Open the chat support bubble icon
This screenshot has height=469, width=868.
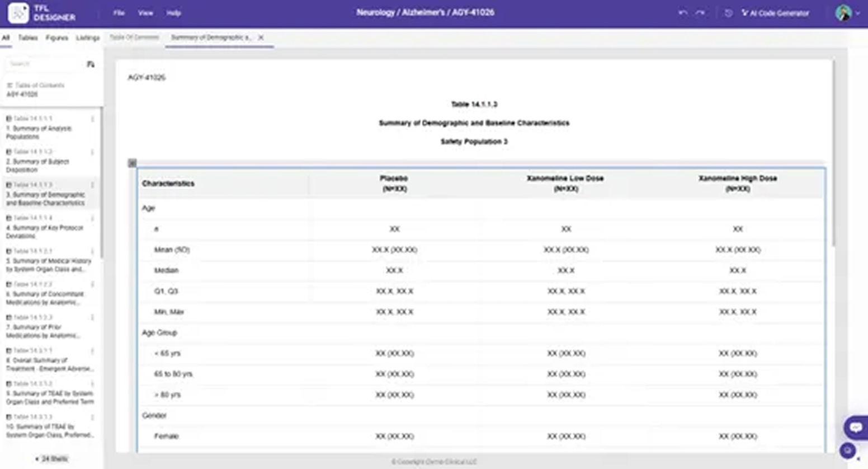coord(855,427)
